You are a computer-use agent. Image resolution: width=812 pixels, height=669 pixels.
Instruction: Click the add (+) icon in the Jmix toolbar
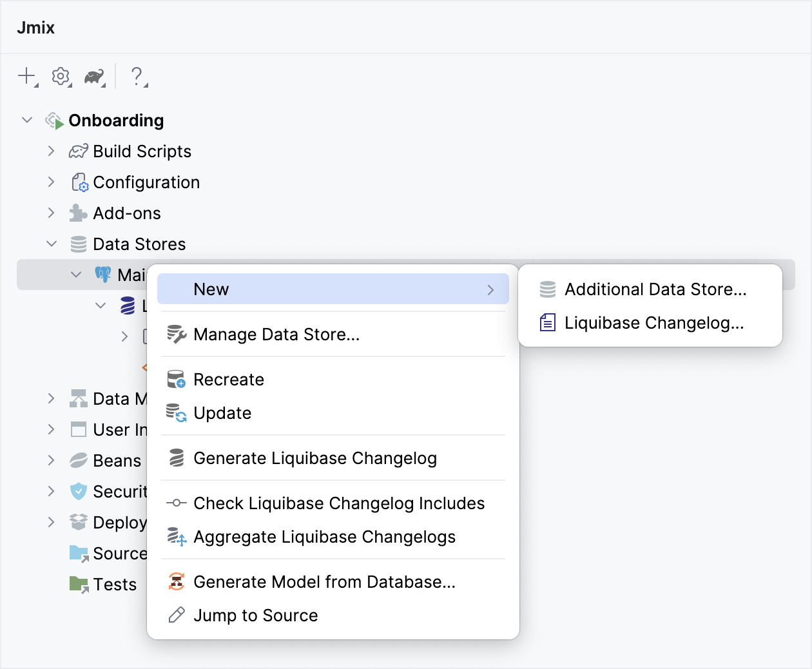[26, 76]
